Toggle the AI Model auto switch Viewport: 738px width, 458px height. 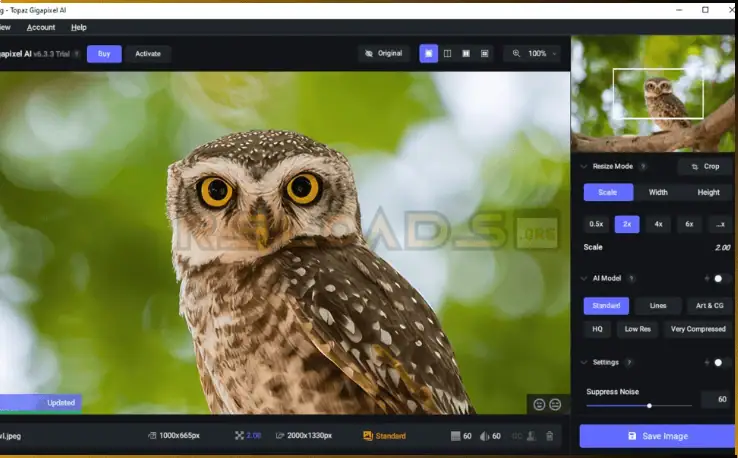coord(720,278)
